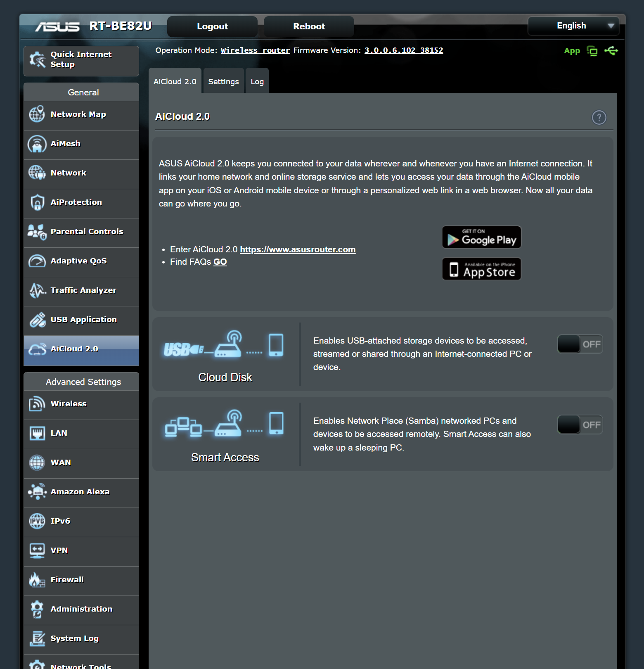
Task: Enable the Smart Access toggle
Action: (x=580, y=425)
